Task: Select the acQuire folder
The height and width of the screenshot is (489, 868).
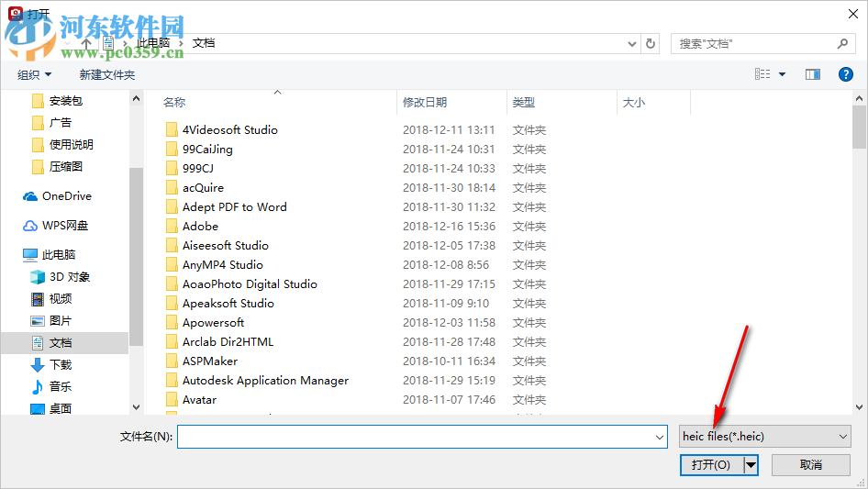Action: pos(203,188)
